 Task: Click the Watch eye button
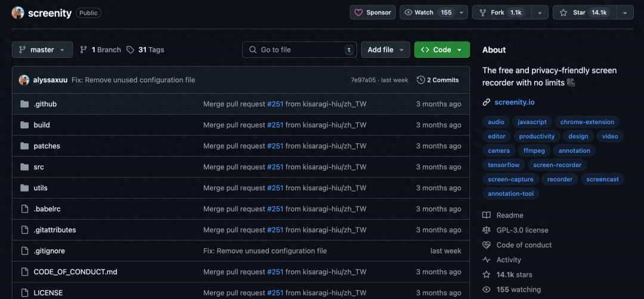pos(428,13)
